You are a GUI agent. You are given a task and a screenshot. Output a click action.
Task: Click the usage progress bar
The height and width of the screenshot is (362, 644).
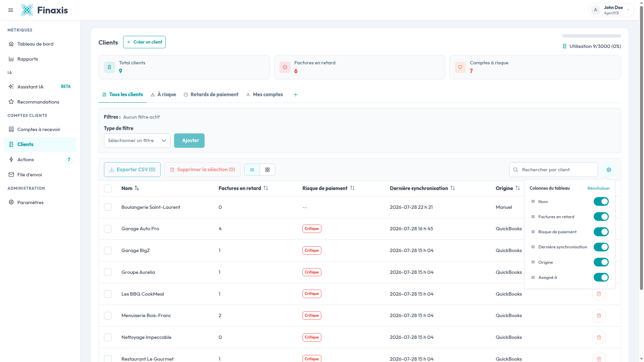tap(591, 36)
